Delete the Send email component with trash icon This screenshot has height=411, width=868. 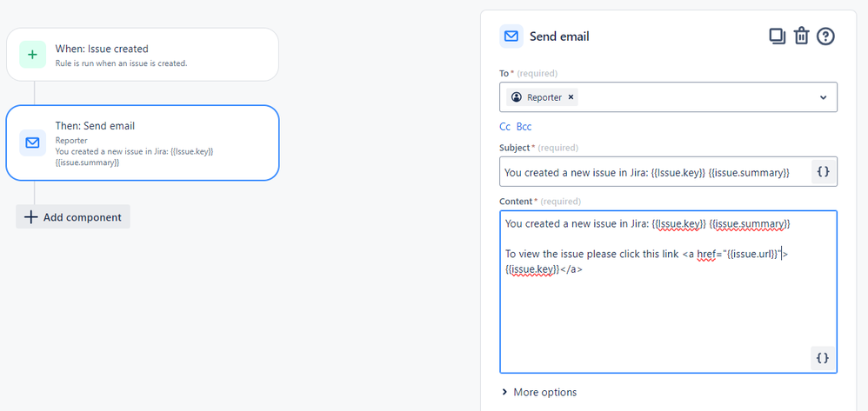click(x=801, y=36)
